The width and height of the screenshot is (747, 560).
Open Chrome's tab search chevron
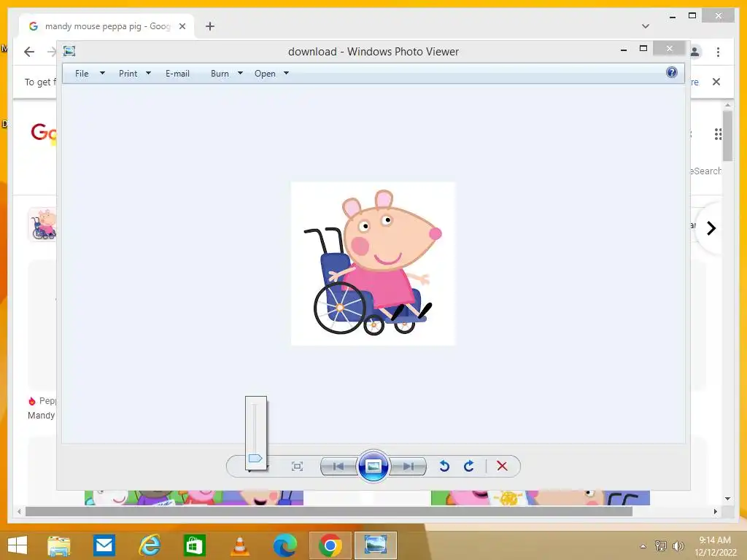pyautogui.click(x=646, y=26)
